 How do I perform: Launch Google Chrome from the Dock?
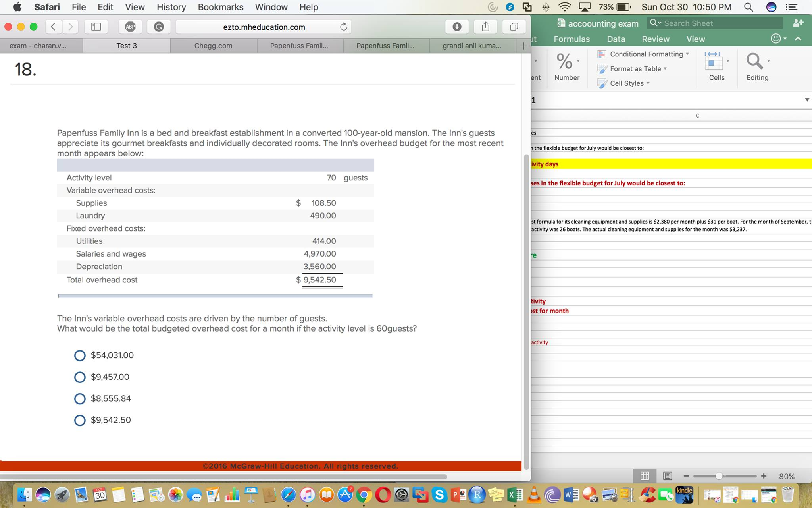pyautogui.click(x=364, y=495)
